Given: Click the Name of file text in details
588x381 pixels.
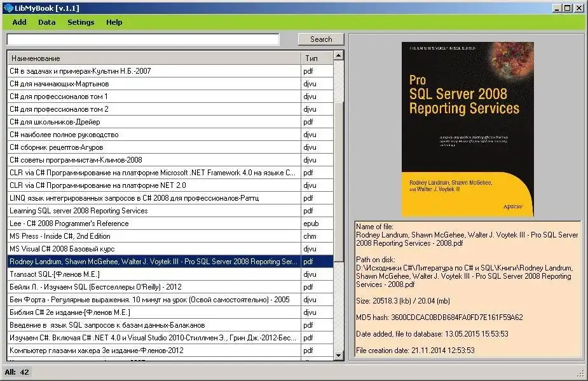Looking at the screenshot, I should point(467,235).
